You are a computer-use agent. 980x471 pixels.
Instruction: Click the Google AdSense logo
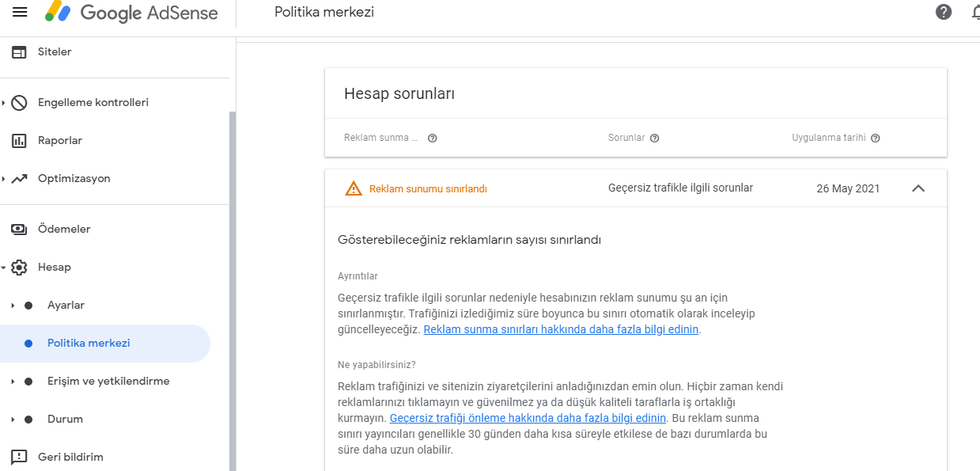pyautogui.click(x=131, y=12)
